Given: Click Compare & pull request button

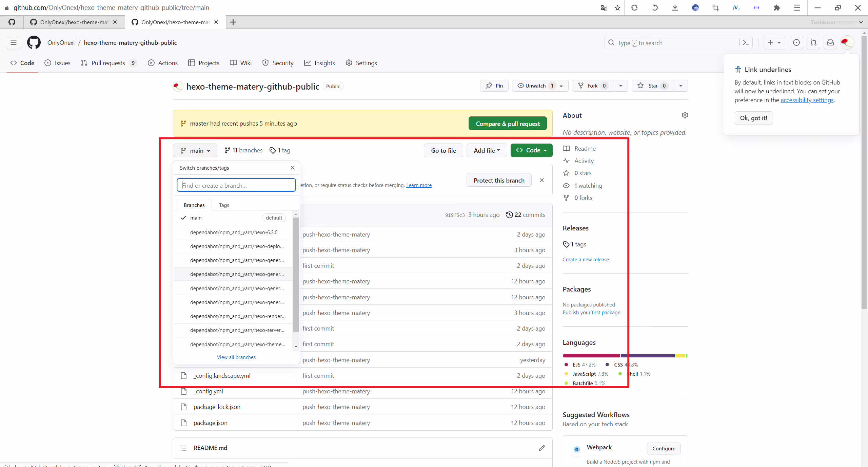Looking at the screenshot, I should pos(508,124).
